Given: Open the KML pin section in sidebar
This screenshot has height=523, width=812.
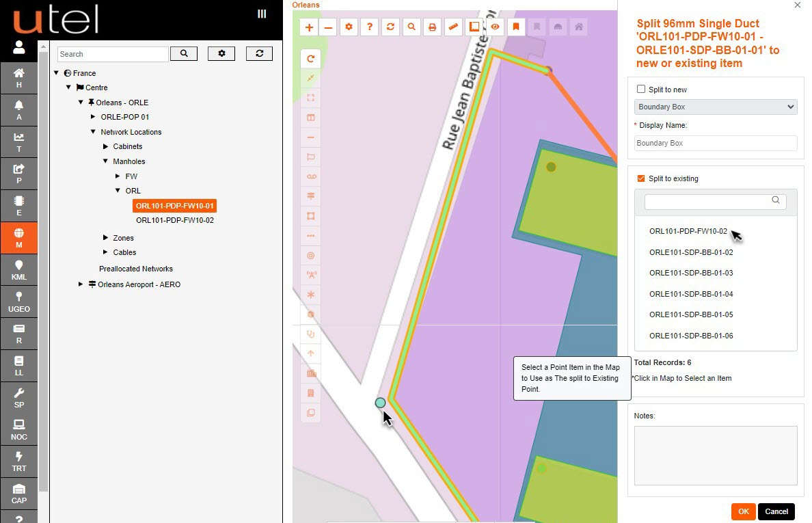Looking at the screenshot, I should 19,270.
